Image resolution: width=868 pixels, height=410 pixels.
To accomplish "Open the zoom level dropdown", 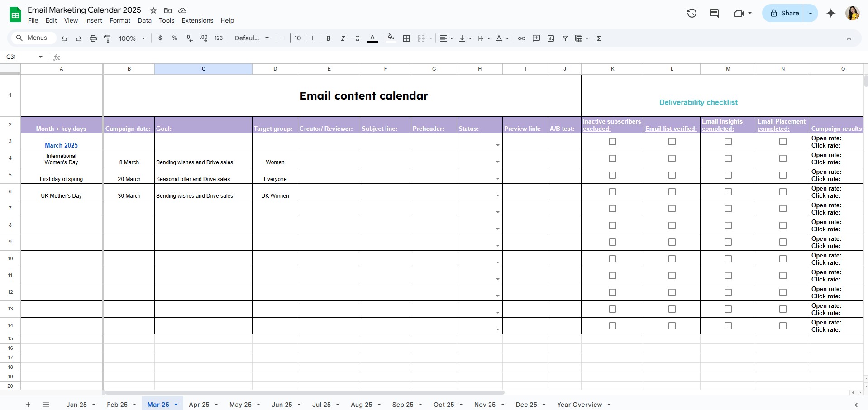I will pyautogui.click(x=131, y=38).
